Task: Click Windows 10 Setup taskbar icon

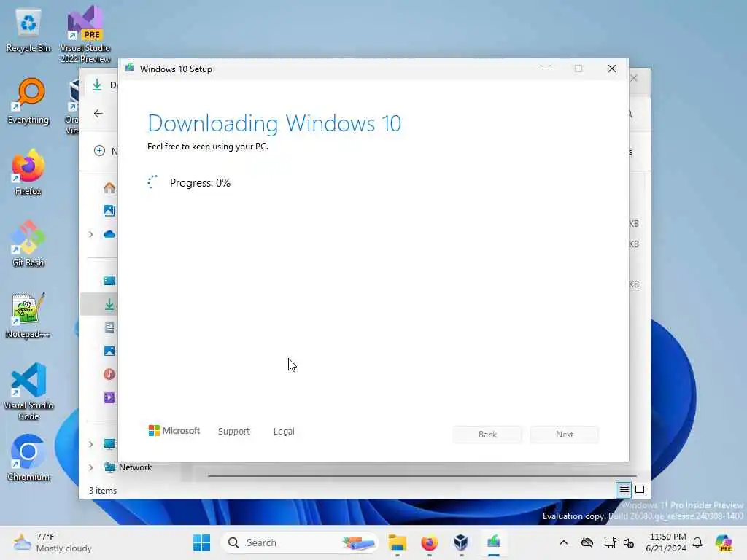Action: [494, 542]
